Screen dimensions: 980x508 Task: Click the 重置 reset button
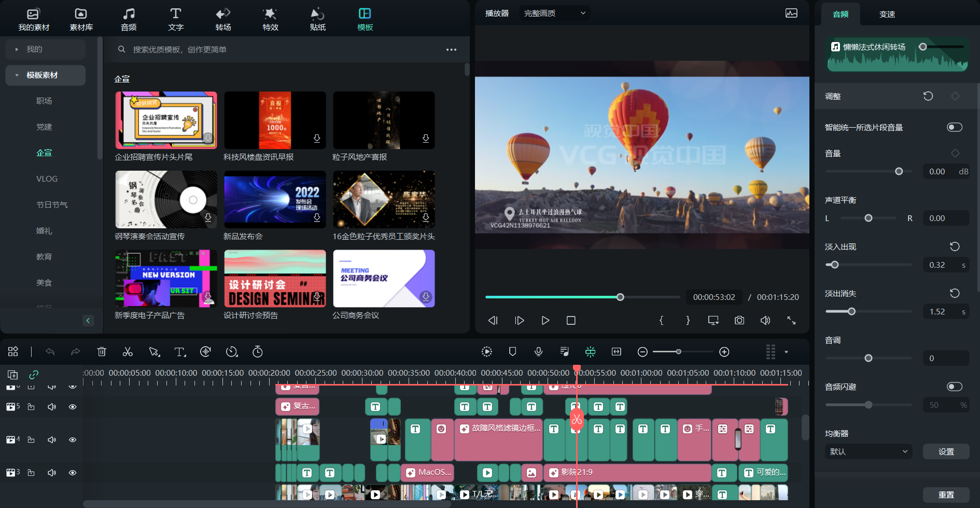pyautogui.click(x=946, y=495)
